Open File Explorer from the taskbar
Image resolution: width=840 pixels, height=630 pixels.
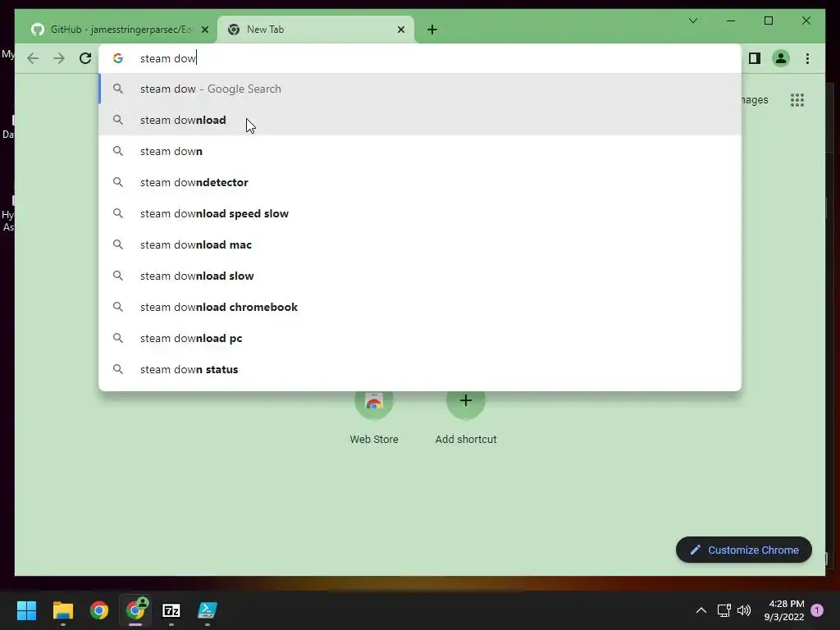tap(62, 610)
